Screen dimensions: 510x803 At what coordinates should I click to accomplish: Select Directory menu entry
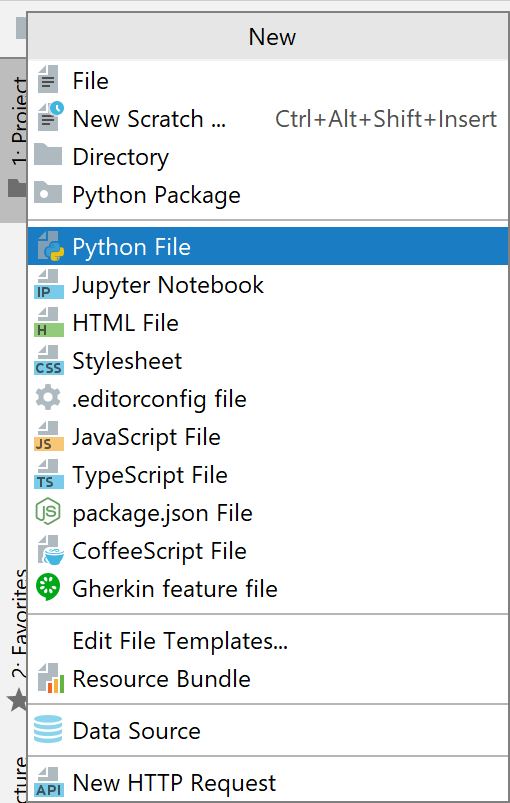tap(268, 156)
